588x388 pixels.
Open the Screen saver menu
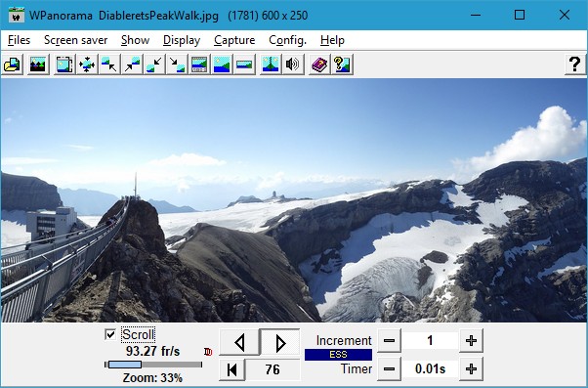pyautogui.click(x=76, y=40)
